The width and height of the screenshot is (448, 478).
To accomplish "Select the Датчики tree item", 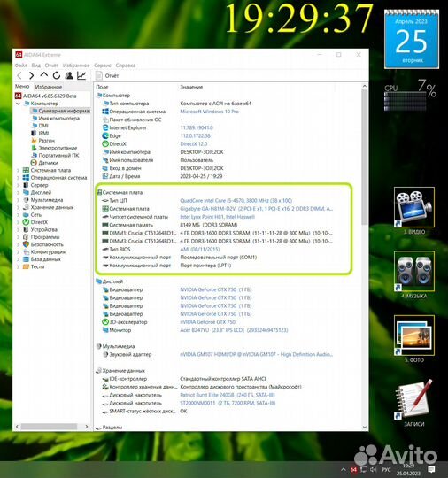I will pos(44,163).
